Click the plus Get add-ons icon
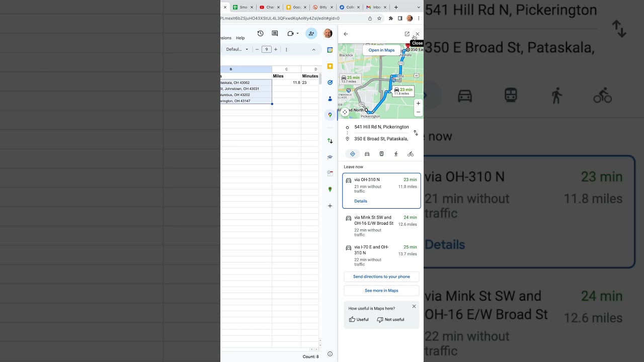644x362 pixels. tap(330, 206)
